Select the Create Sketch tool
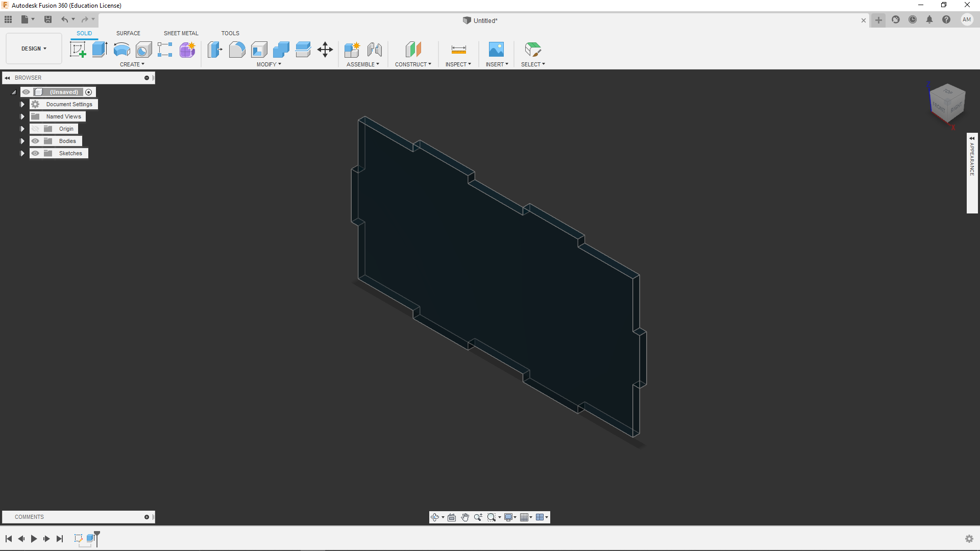The width and height of the screenshot is (980, 551). point(78,50)
